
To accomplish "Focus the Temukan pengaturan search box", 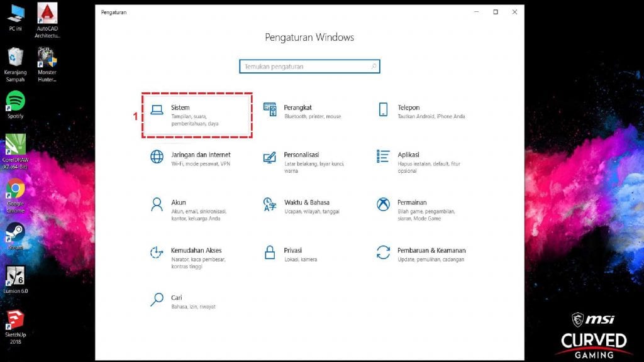I will tap(309, 66).
